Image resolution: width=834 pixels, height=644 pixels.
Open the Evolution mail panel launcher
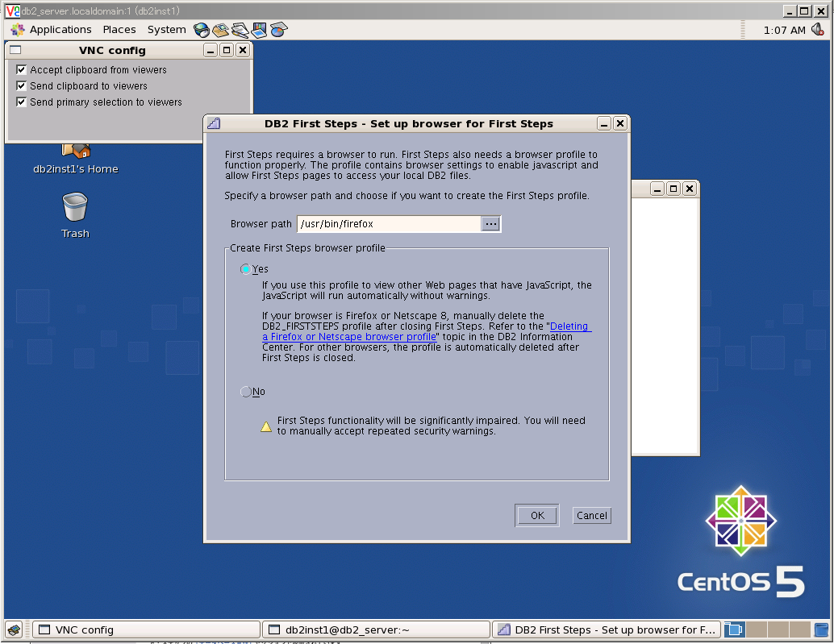[x=220, y=30]
